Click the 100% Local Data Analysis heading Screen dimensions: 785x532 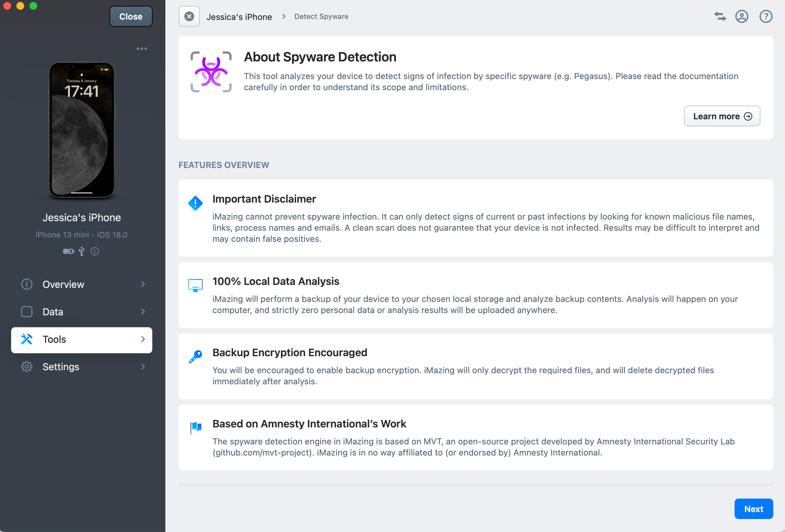click(276, 281)
